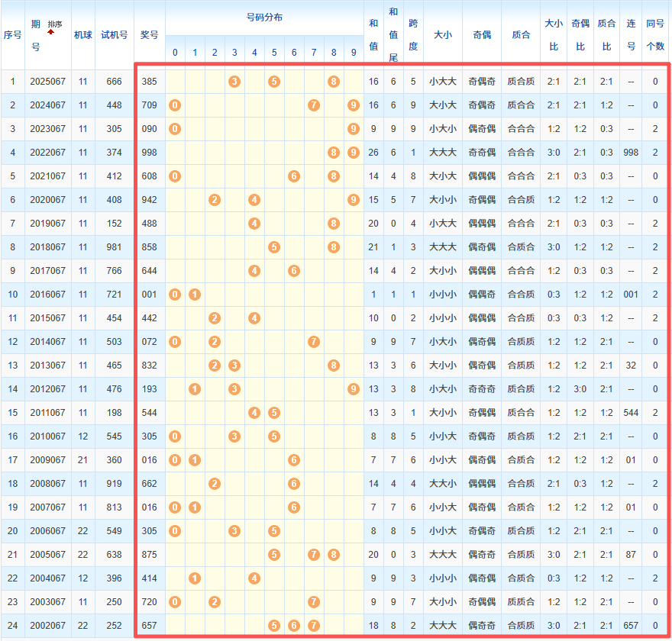Select orange ball 9 in row 2012067

click(x=353, y=389)
